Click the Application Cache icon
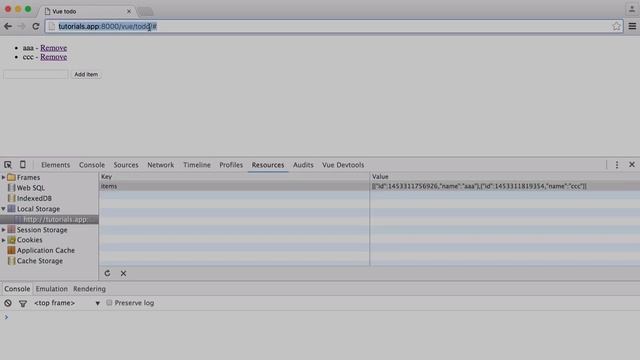640x360 pixels. coord(11,250)
